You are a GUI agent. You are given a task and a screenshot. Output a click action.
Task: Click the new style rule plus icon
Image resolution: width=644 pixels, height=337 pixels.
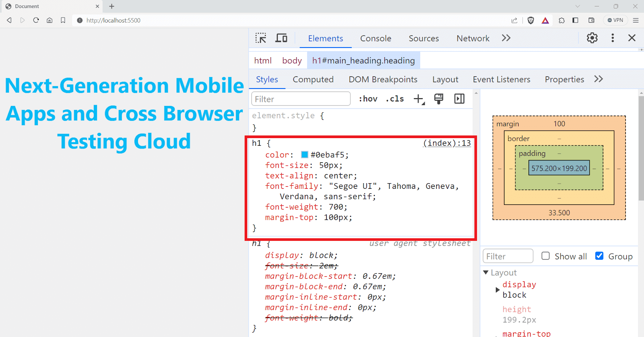pos(419,99)
